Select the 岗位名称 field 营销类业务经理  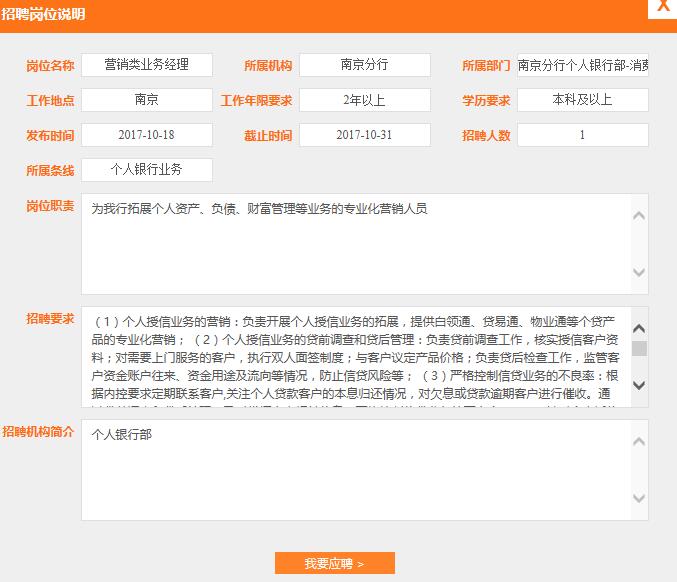click(x=147, y=65)
